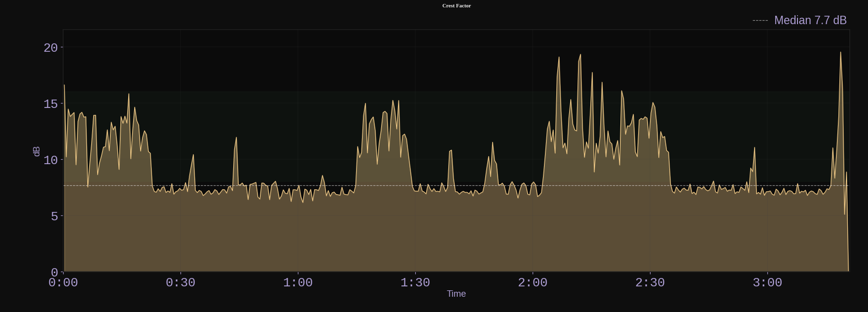This screenshot has height=312, width=868.
Task: Click the "dB" y-axis label
Action: (x=36, y=151)
